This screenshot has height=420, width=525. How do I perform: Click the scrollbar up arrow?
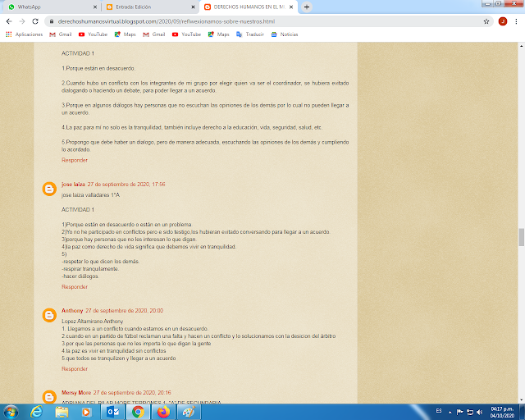pos(522,46)
